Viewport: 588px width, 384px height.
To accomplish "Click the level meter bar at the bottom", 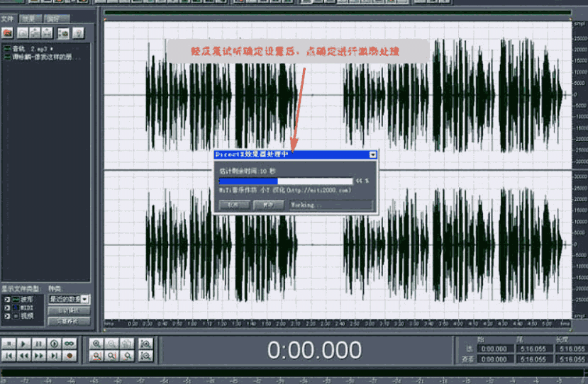I will point(292,373).
